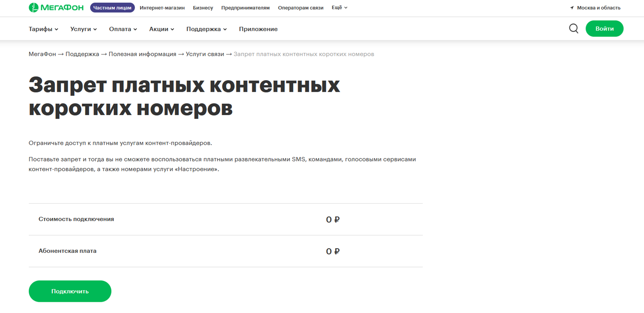Click the current breadcrumb Запрет платных контентных коротких номеров
This screenshot has height=313, width=644.
[304, 54]
